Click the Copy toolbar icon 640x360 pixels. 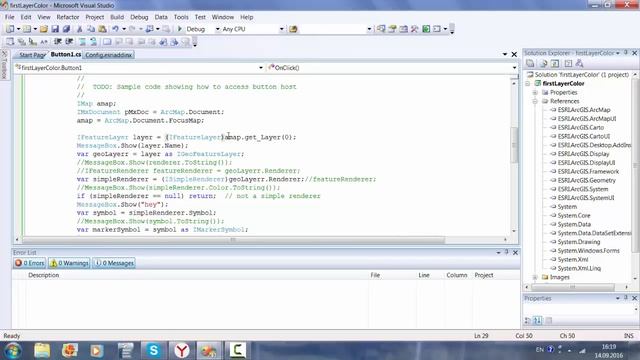point(91,29)
